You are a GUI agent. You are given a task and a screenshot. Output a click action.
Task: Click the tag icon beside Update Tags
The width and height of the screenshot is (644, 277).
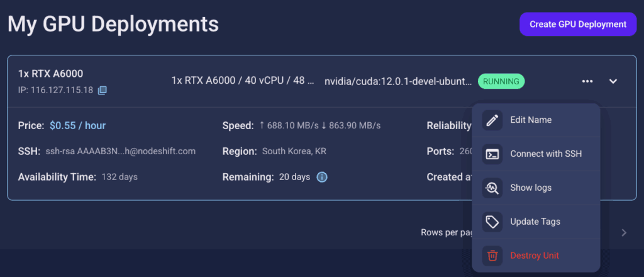coord(492,222)
